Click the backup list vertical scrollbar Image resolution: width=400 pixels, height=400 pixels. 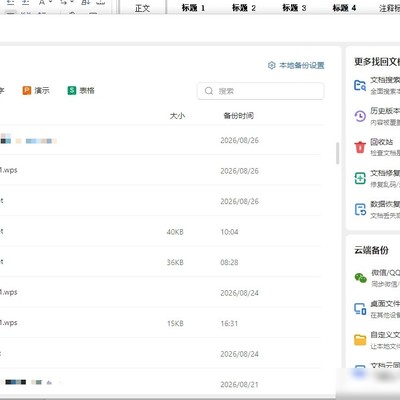[337, 153]
